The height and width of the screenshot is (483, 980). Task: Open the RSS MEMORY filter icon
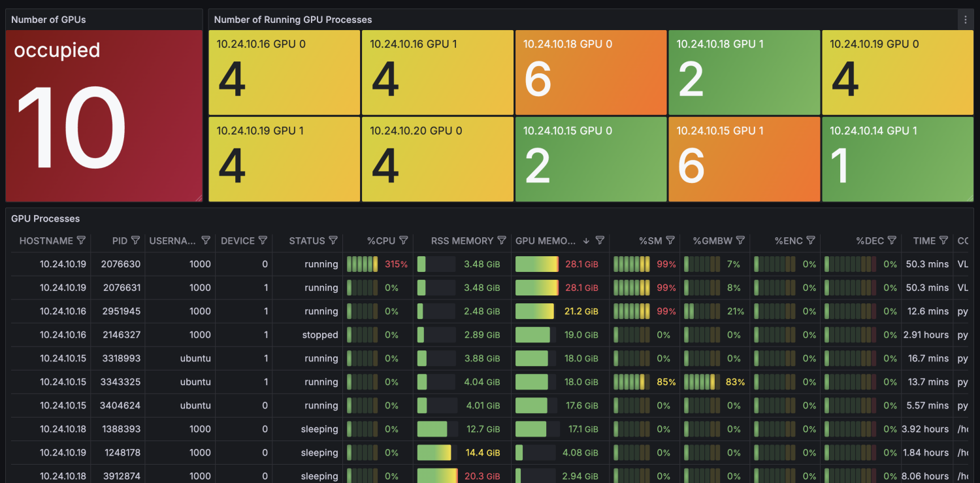point(502,241)
